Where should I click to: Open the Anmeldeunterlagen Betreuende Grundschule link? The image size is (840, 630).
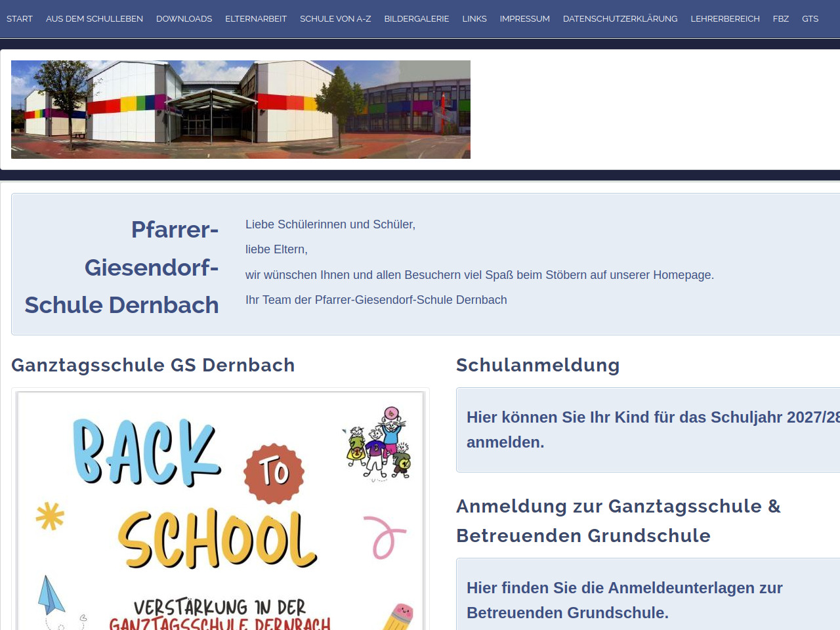[624, 600]
